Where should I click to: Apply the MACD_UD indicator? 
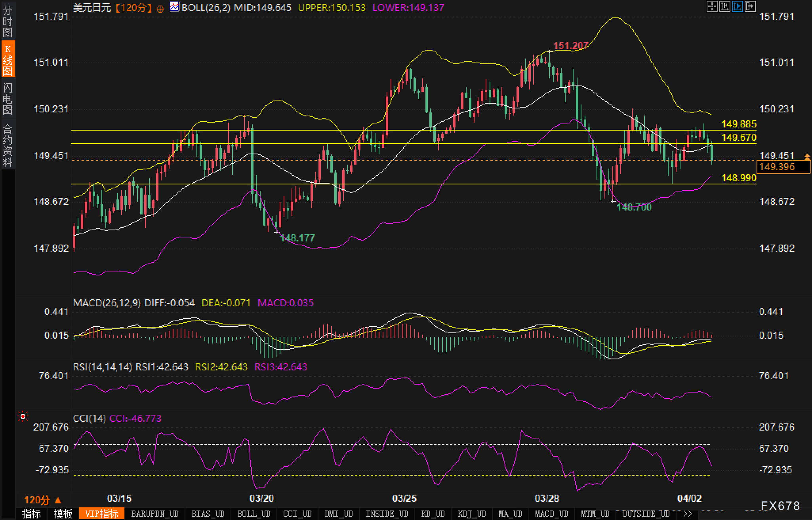[551, 514]
